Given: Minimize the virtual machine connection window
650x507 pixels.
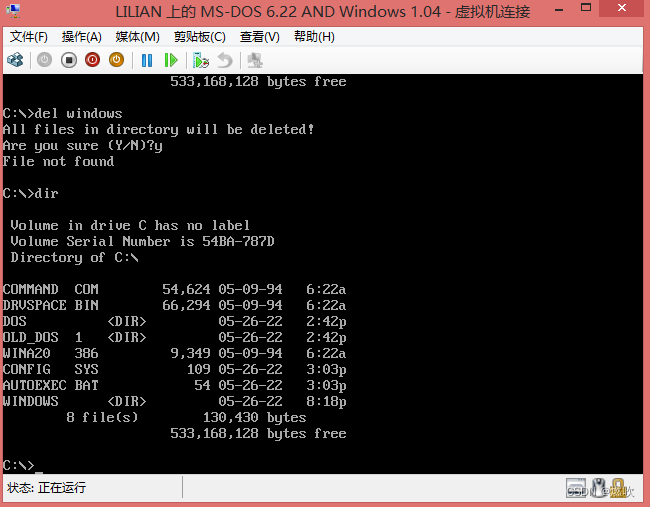Looking at the screenshot, I should coord(559,10).
